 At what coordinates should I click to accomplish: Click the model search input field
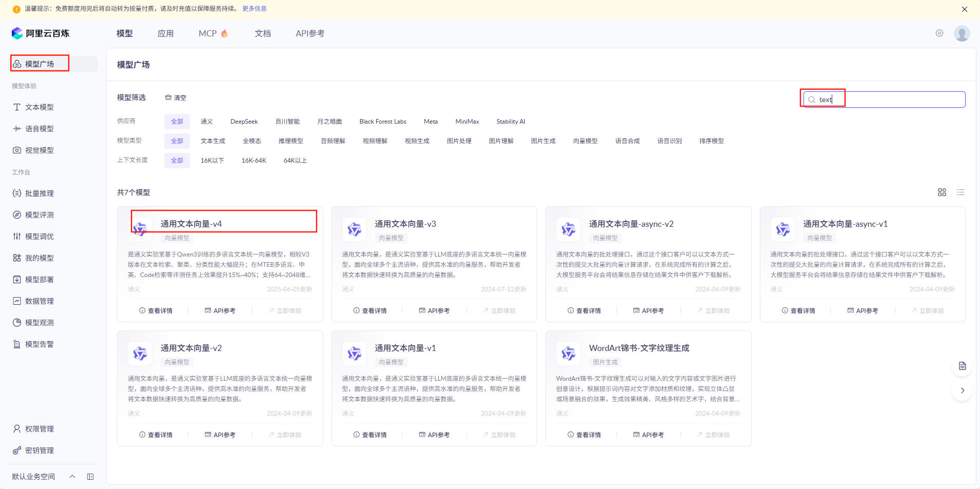(x=885, y=100)
